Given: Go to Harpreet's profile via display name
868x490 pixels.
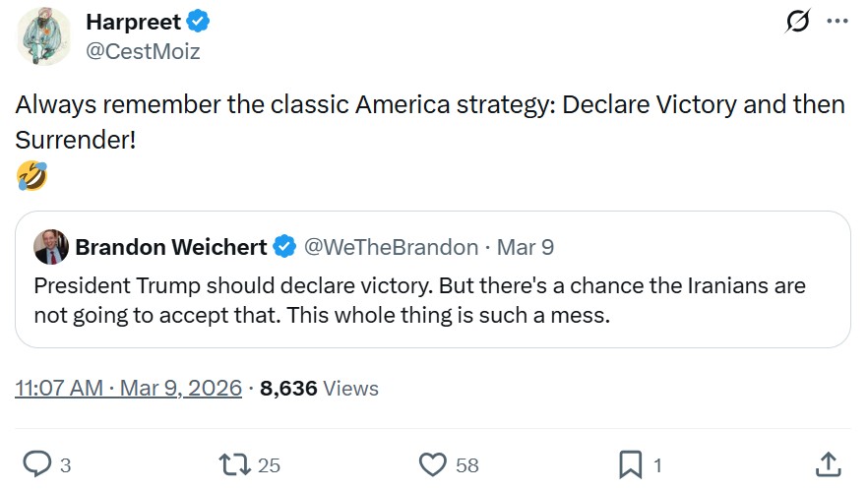Looking at the screenshot, I should tap(133, 22).
